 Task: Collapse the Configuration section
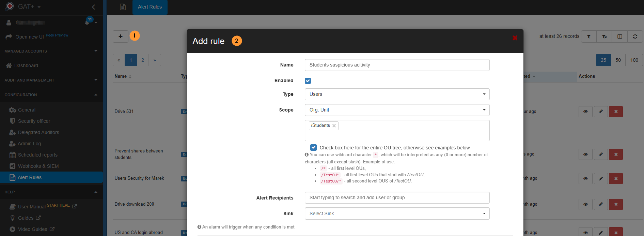[51, 95]
